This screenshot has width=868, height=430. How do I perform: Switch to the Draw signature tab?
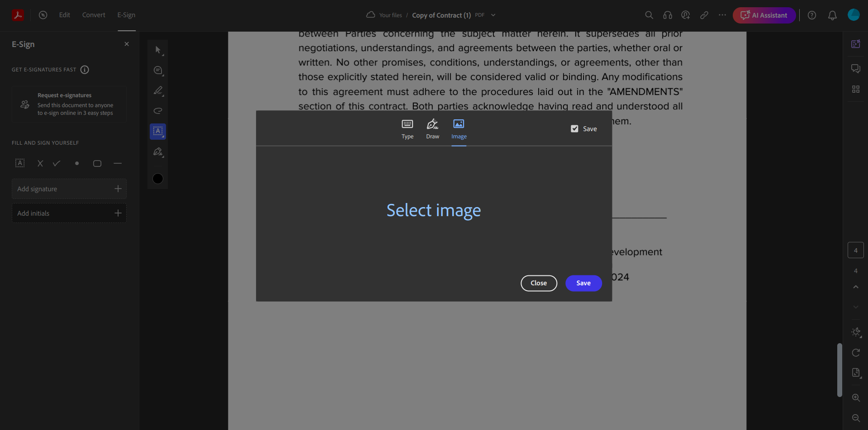tap(433, 129)
